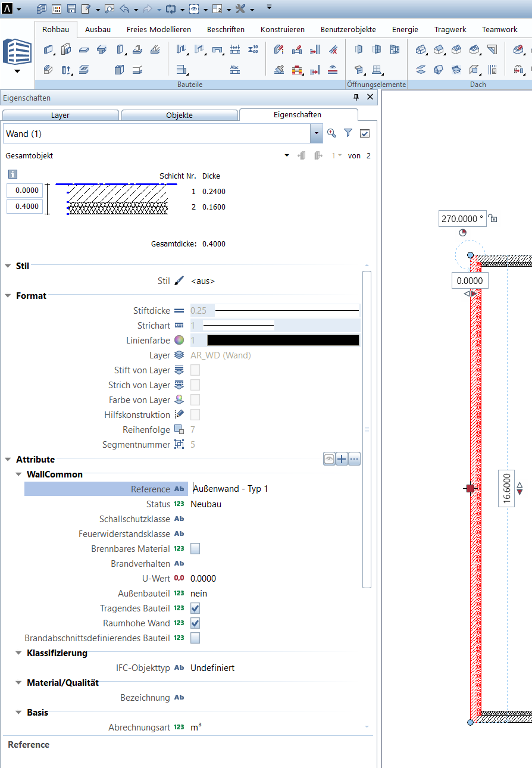The height and width of the screenshot is (768, 532).
Task: Switch to the Ausbau ribbon tab
Action: click(98, 29)
